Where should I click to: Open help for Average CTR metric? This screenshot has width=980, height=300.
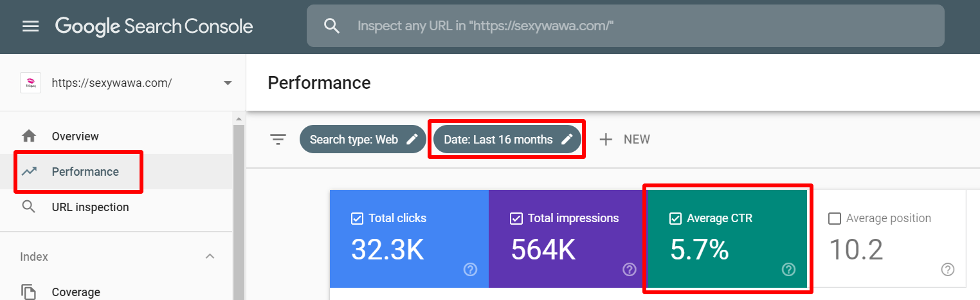[788, 269]
